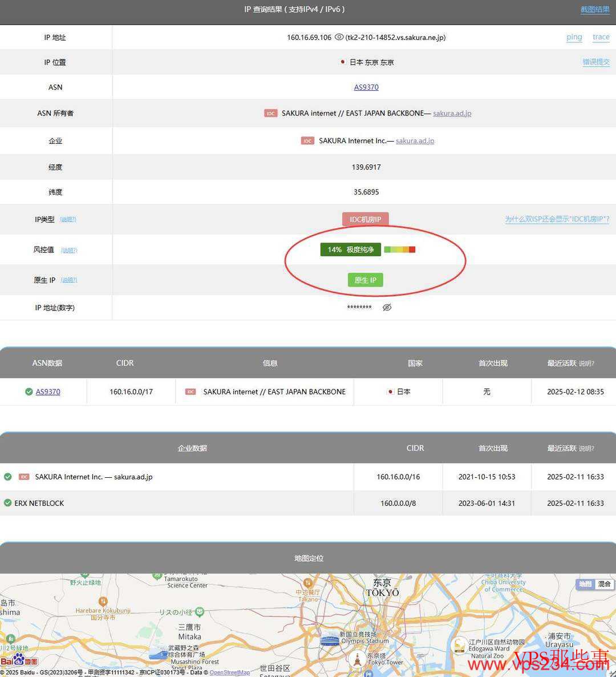Click 野火止绿地 park marker

coord(85,575)
